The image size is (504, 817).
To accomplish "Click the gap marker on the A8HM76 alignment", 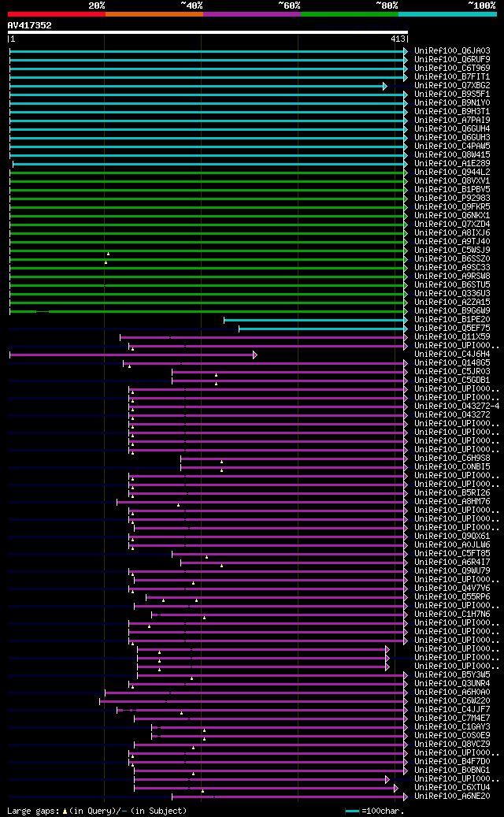I will pyautogui.click(x=178, y=505).
